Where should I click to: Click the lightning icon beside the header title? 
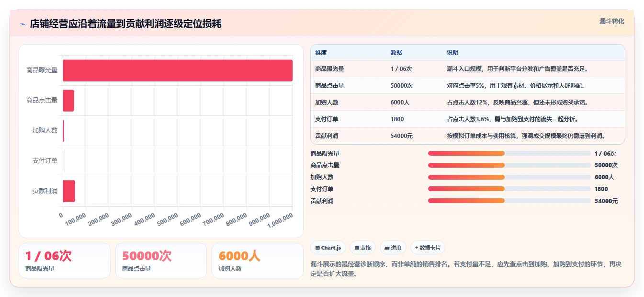[x=23, y=24]
